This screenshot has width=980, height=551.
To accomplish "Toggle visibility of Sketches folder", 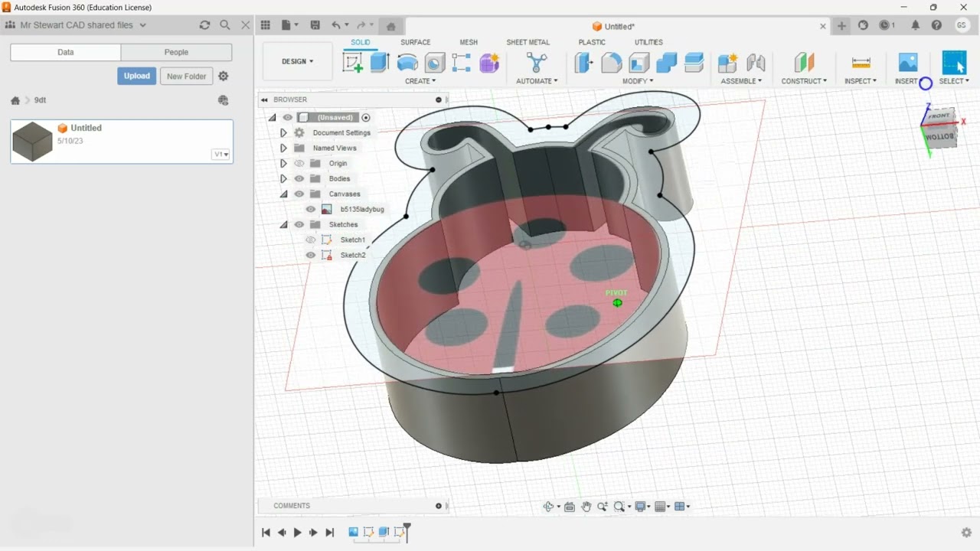I will pyautogui.click(x=299, y=224).
